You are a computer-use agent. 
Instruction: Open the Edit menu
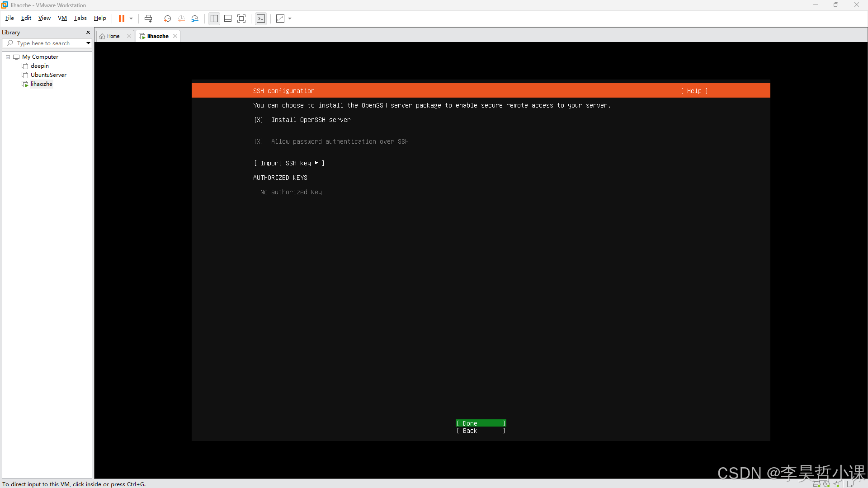(26, 18)
